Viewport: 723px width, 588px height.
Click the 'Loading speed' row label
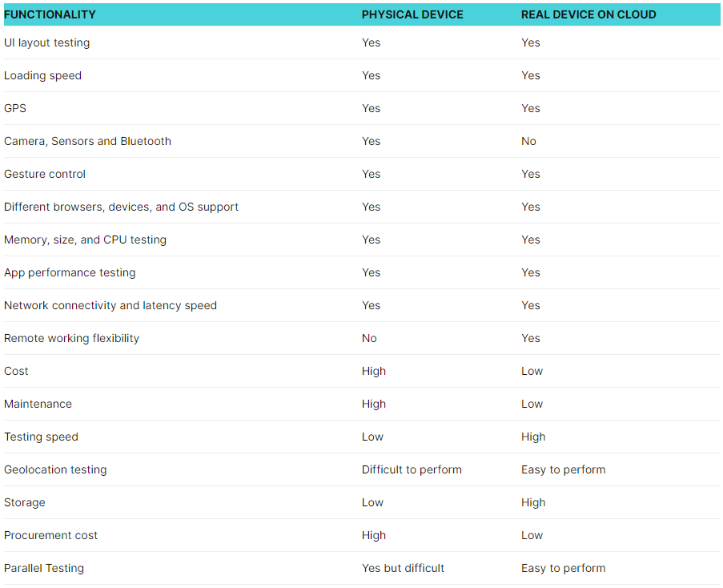tap(42, 75)
